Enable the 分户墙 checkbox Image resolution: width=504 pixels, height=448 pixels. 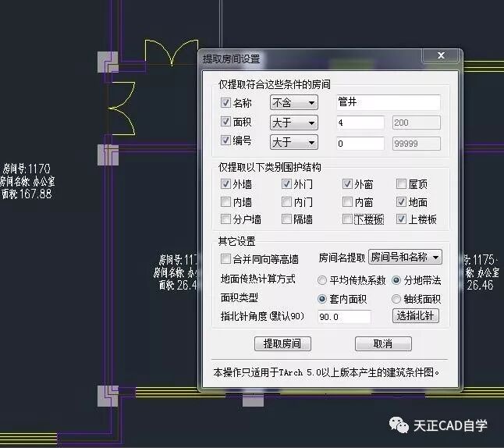point(225,219)
